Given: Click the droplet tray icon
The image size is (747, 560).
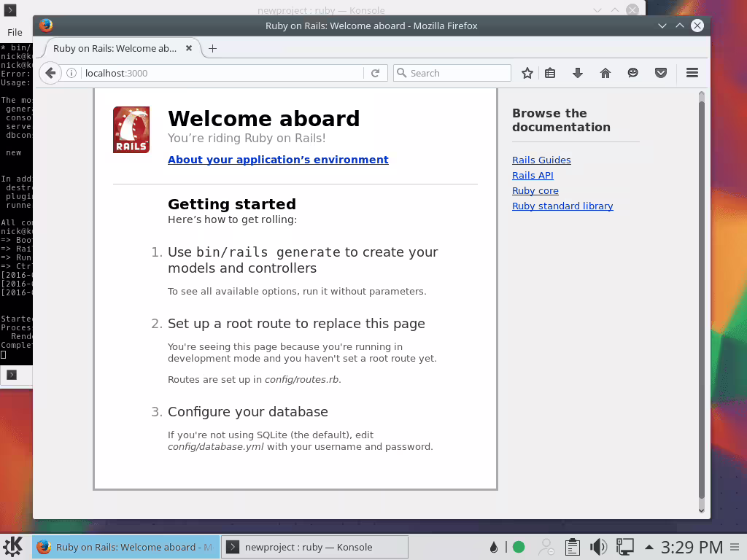Looking at the screenshot, I should point(494,547).
